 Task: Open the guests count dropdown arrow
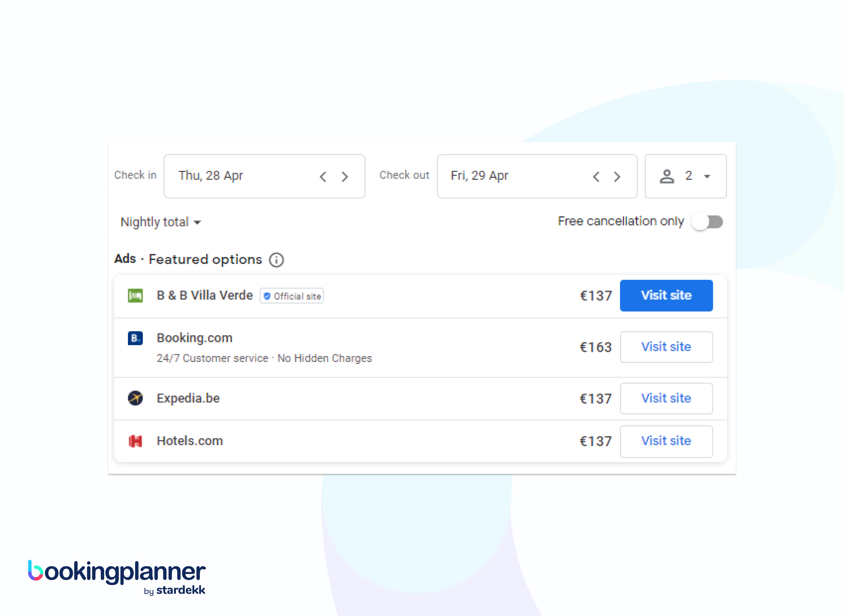tap(707, 177)
